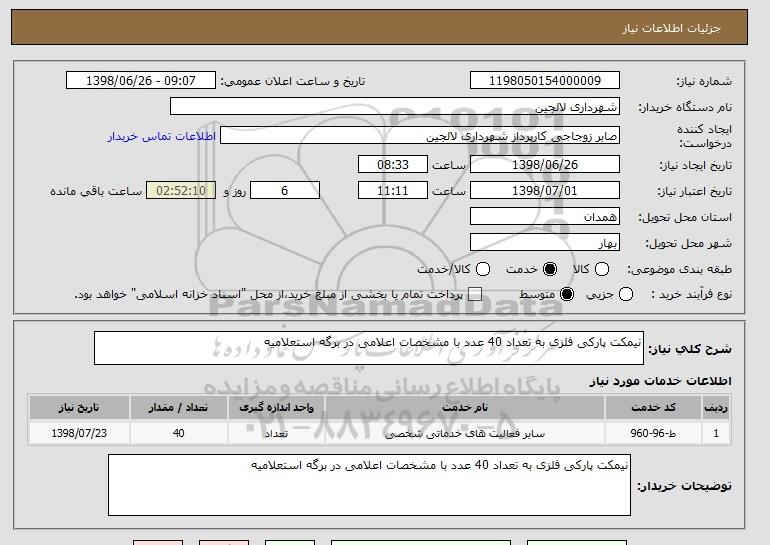Screen dimensions: 770x545
Task: Choose the جزیی purchase type radio
Action: (x=626, y=295)
